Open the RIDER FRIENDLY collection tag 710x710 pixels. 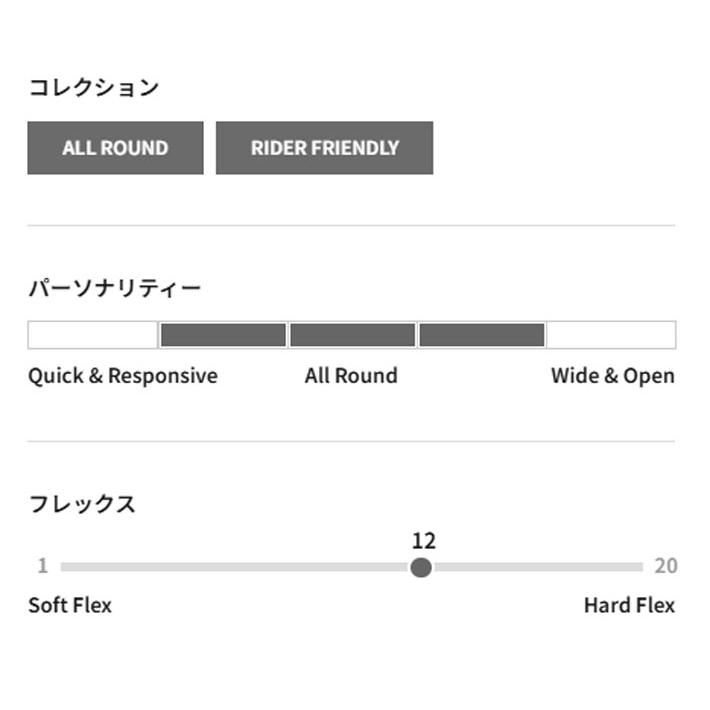click(324, 148)
